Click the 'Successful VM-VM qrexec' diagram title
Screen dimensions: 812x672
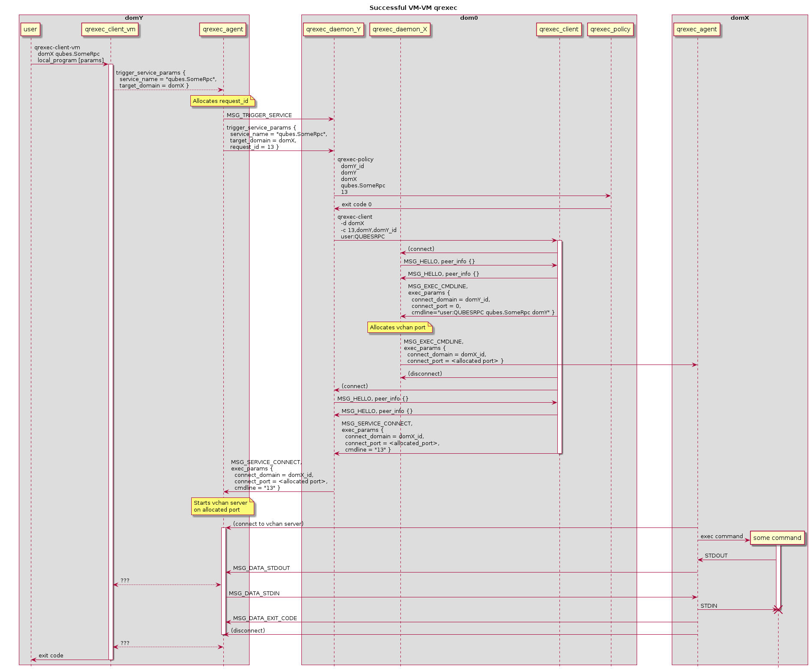click(x=413, y=8)
